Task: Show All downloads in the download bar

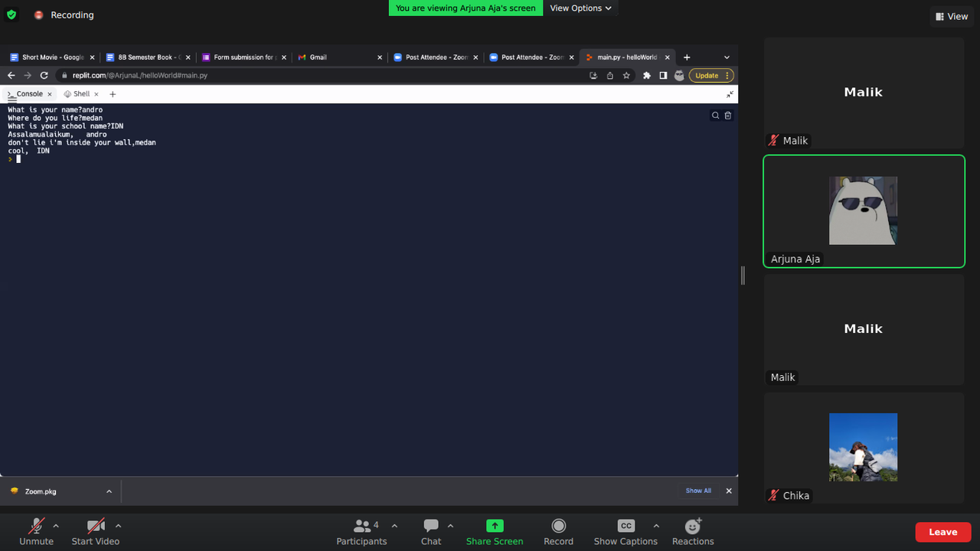Action: 697,491
